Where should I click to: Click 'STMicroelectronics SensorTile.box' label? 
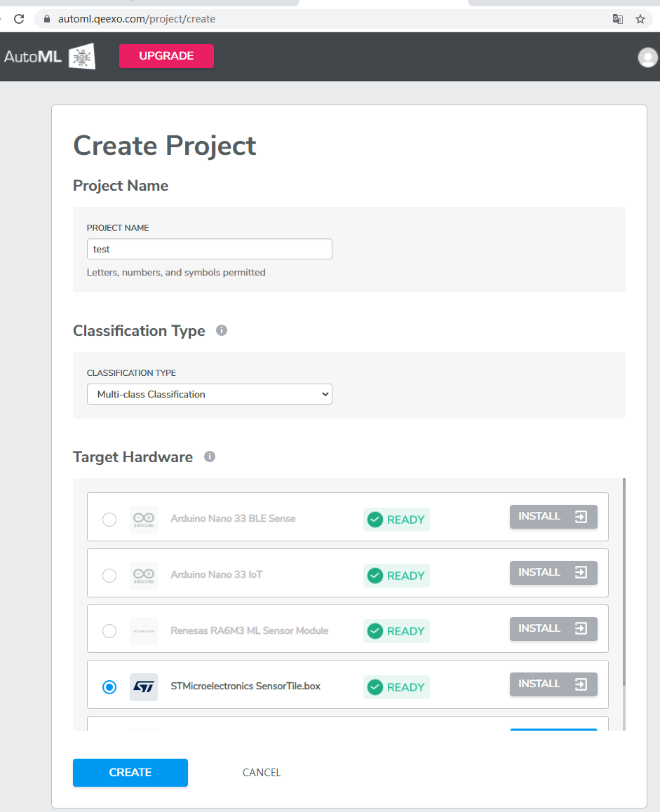tap(245, 686)
